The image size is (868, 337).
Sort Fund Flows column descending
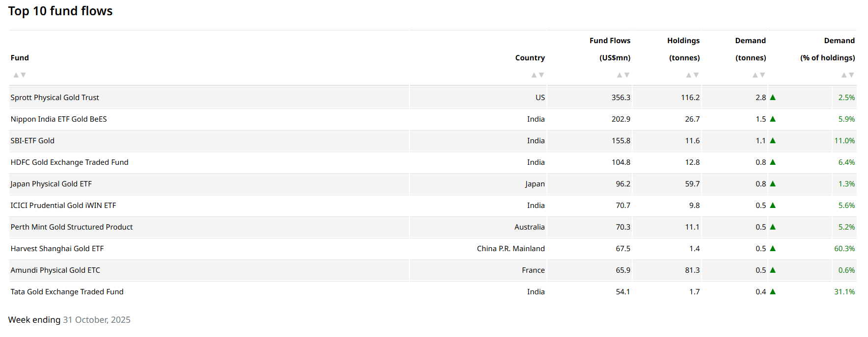point(627,75)
